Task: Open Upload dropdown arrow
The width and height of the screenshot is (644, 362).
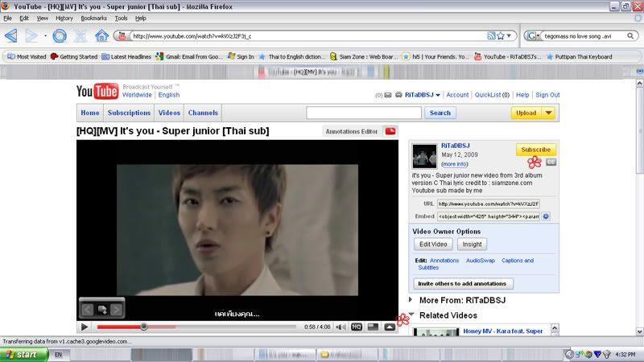Action: click(x=549, y=113)
